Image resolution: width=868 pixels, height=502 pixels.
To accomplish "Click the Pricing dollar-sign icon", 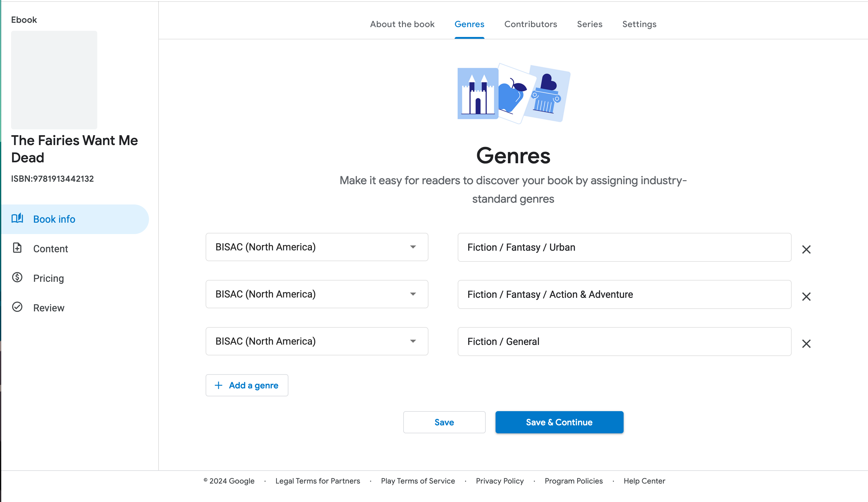I will pyautogui.click(x=17, y=277).
